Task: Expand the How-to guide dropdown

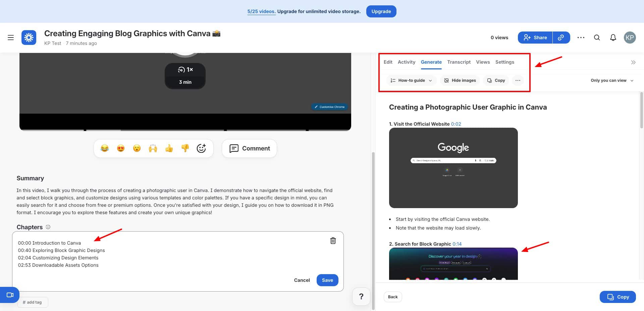Action: (x=411, y=80)
